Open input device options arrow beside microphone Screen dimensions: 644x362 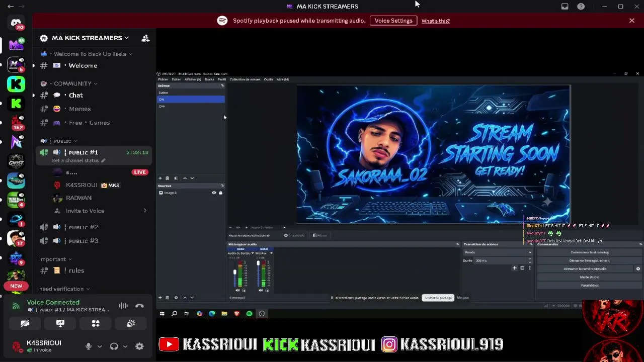[x=100, y=346]
